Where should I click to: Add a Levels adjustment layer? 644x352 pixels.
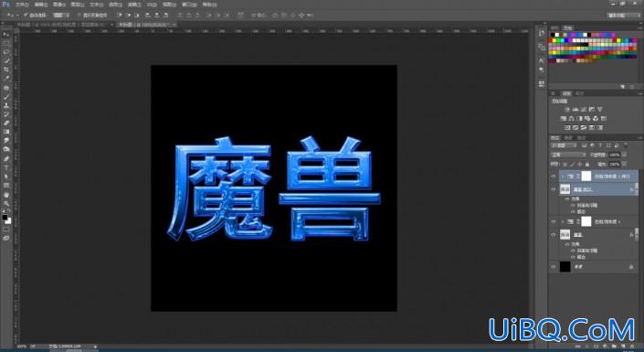tap(575, 110)
